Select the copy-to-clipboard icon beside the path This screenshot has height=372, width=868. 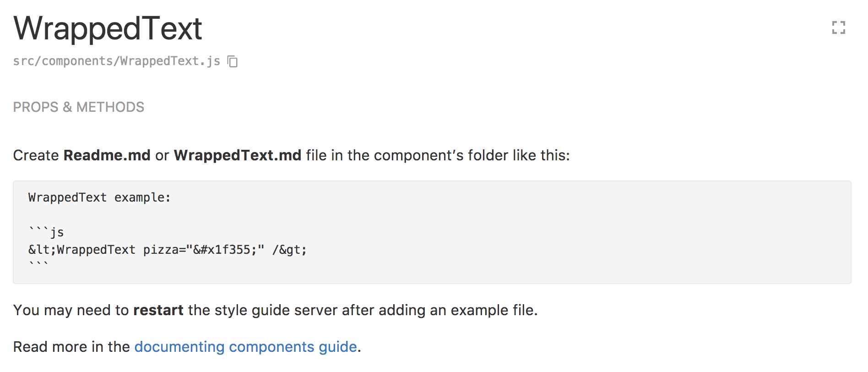point(233,61)
